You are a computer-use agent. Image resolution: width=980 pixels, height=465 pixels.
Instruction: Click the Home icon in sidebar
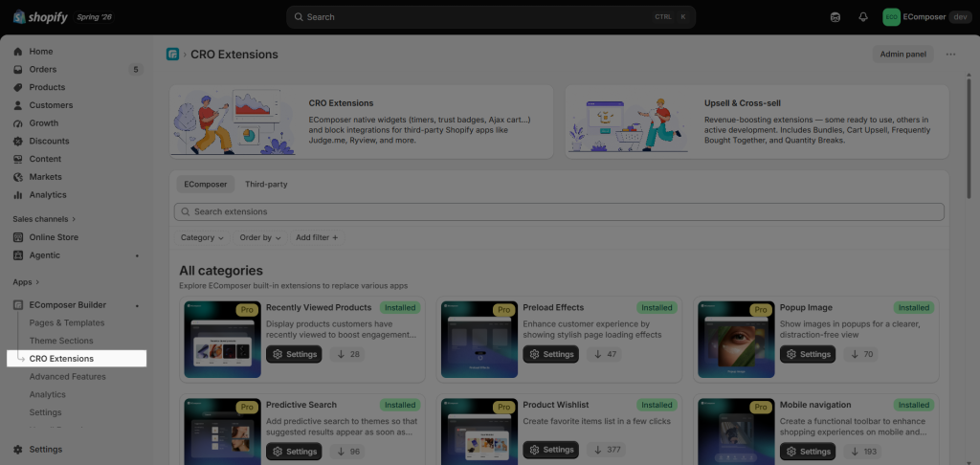point(17,52)
